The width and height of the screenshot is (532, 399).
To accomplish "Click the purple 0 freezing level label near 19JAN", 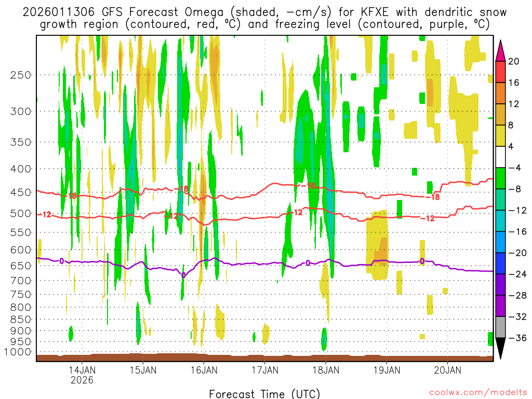I will (422, 261).
